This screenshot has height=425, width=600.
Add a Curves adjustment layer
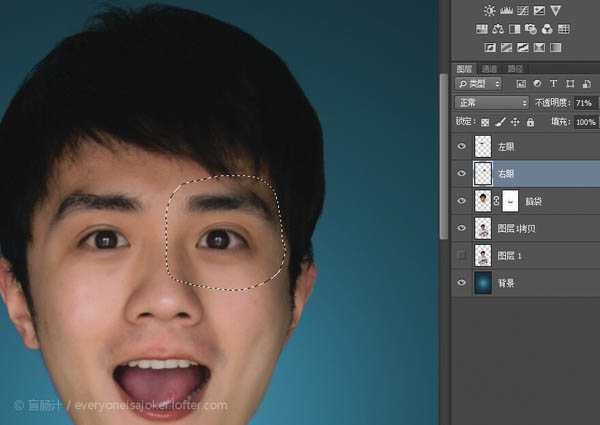(x=523, y=11)
